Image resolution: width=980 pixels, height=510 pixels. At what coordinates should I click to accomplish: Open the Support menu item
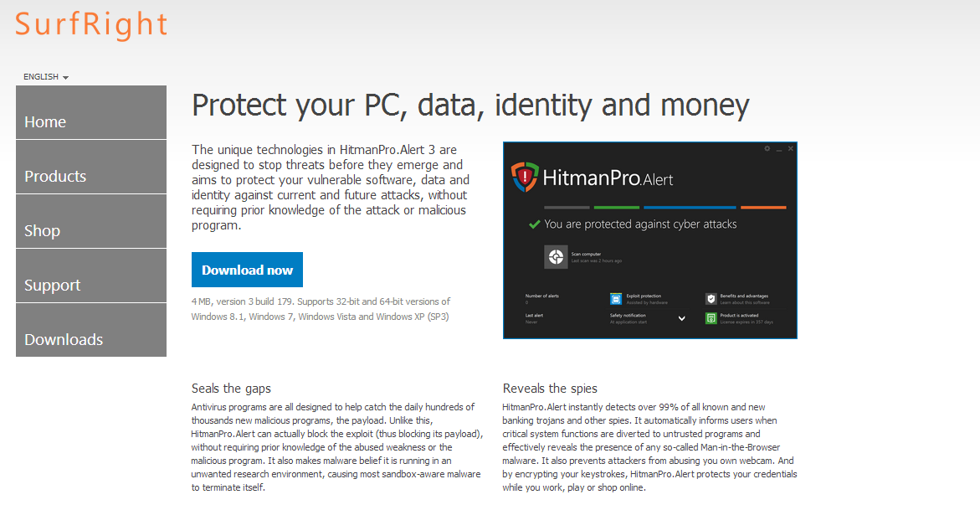click(x=91, y=276)
